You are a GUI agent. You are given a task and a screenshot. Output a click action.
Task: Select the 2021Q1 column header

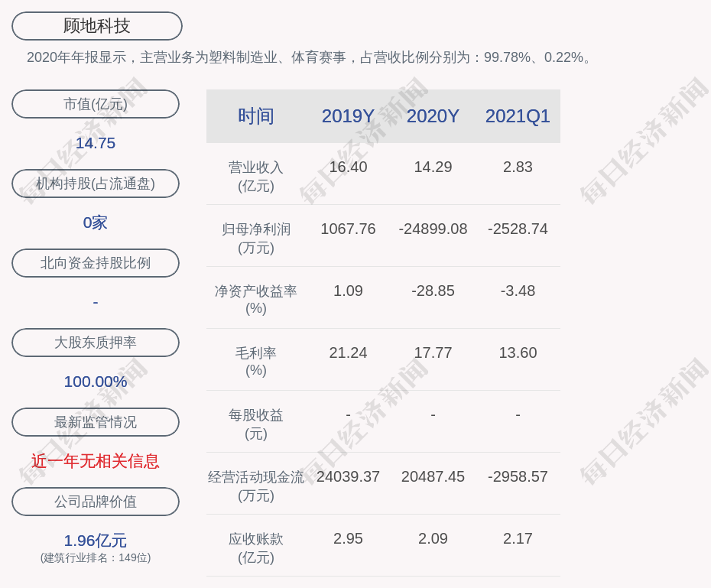[518, 116]
